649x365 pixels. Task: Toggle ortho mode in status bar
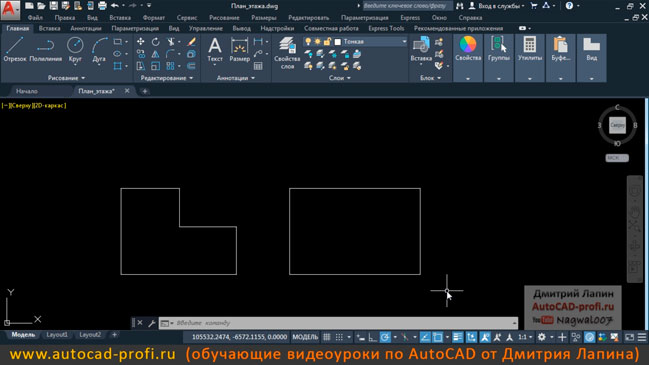[373, 337]
